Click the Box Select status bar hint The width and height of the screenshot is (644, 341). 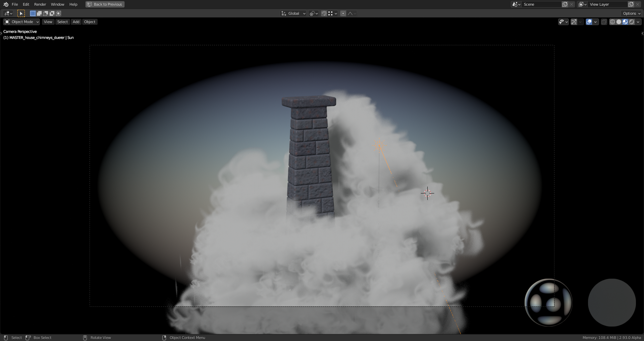(x=42, y=338)
